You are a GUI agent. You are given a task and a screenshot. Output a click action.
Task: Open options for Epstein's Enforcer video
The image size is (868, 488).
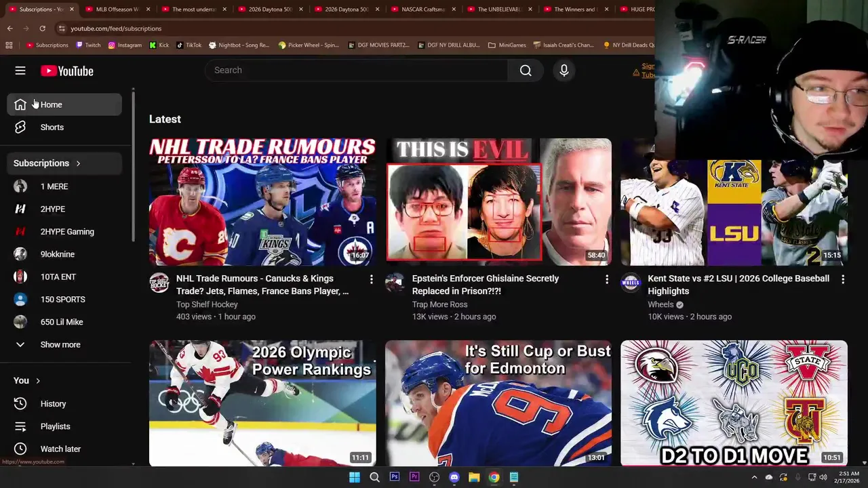tap(607, 279)
